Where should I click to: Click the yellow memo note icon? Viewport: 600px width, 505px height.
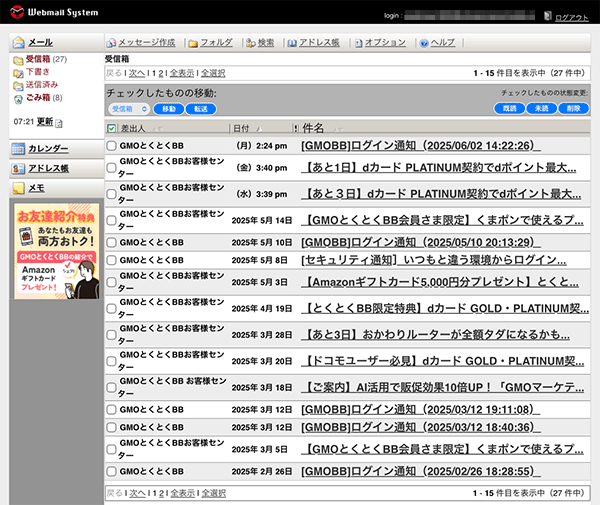(18, 188)
